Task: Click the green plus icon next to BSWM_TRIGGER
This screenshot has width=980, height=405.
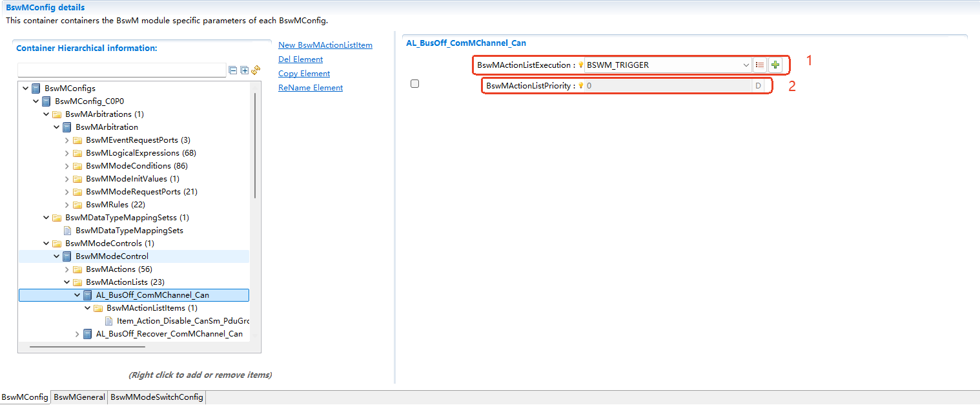Action: click(774, 65)
